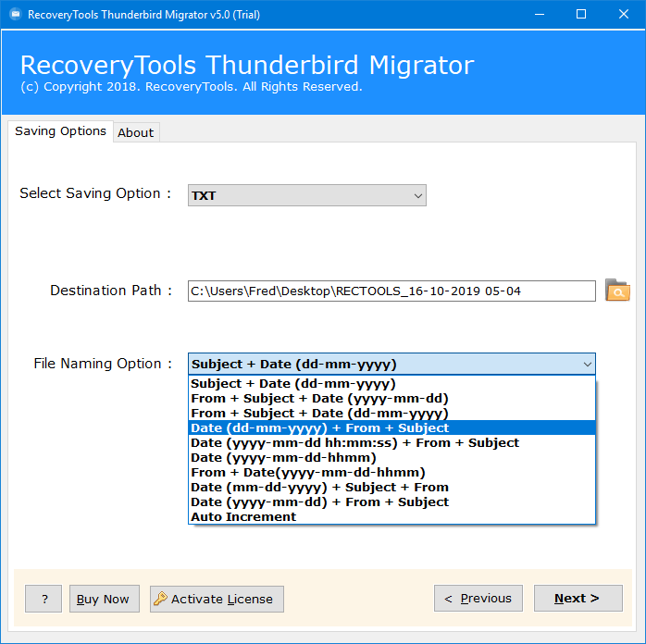646x644 pixels.
Task: Proceed with the Next button
Action: pyautogui.click(x=578, y=598)
